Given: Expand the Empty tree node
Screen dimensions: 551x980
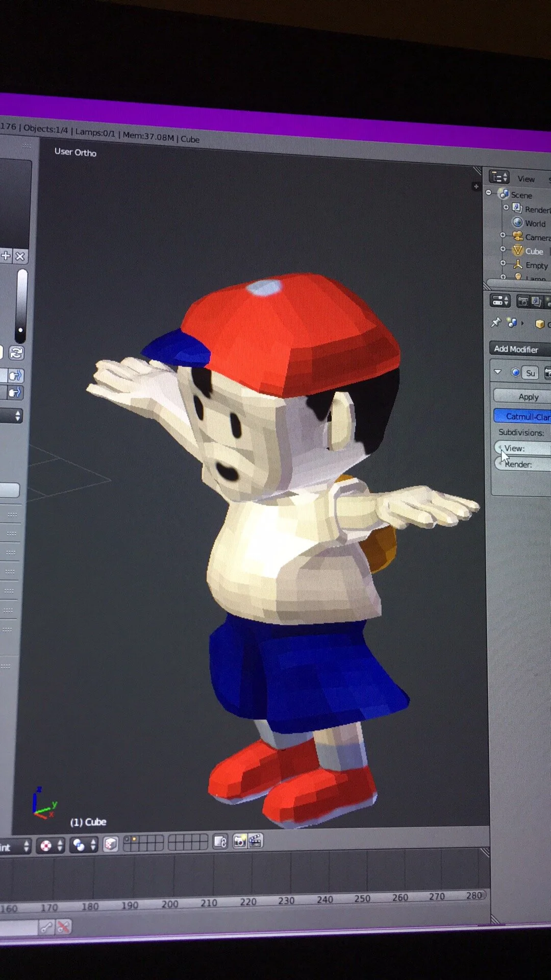Looking at the screenshot, I should 503,263.
